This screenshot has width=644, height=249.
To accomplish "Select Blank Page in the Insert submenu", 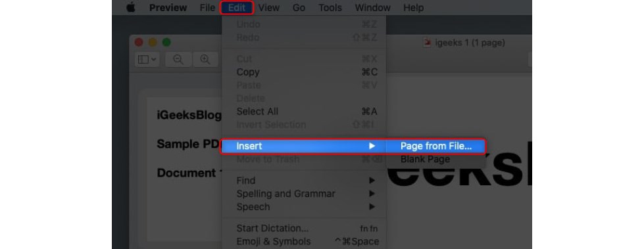I will [x=435, y=159].
